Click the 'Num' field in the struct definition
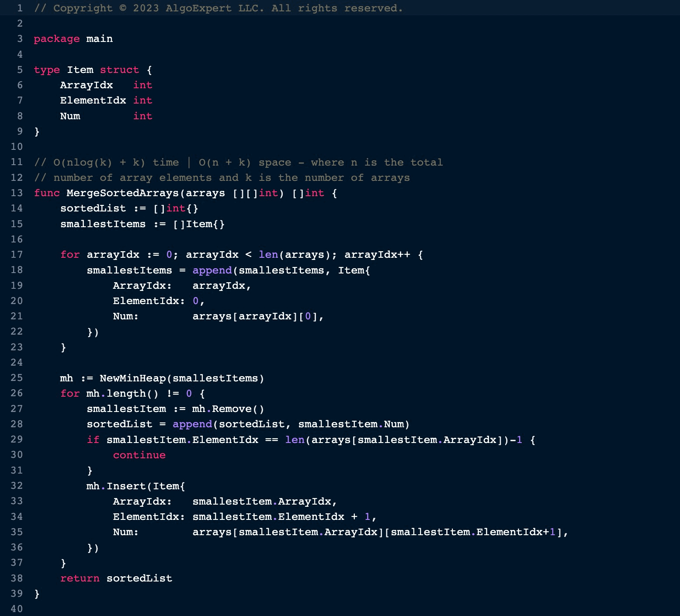 coord(70,116)
